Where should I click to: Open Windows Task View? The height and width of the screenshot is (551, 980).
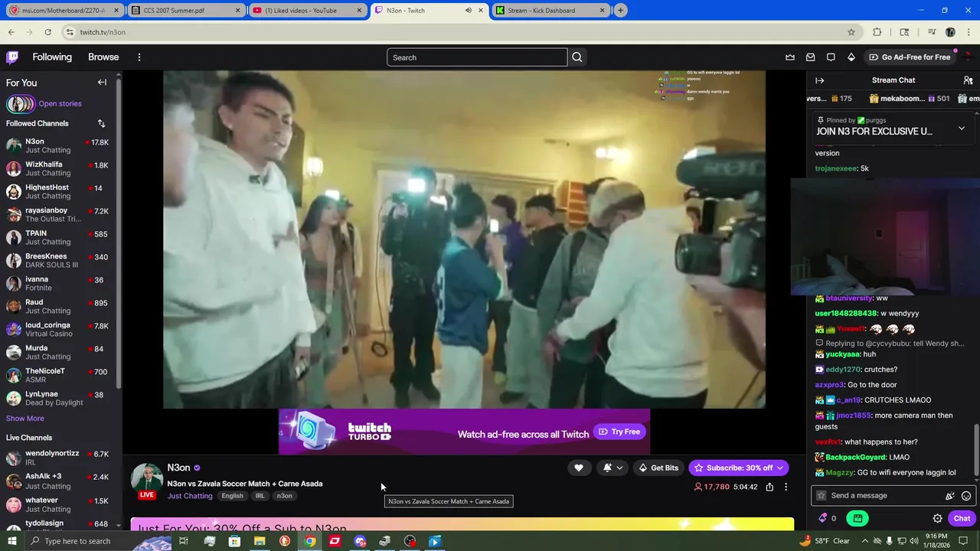pos(184,541)
